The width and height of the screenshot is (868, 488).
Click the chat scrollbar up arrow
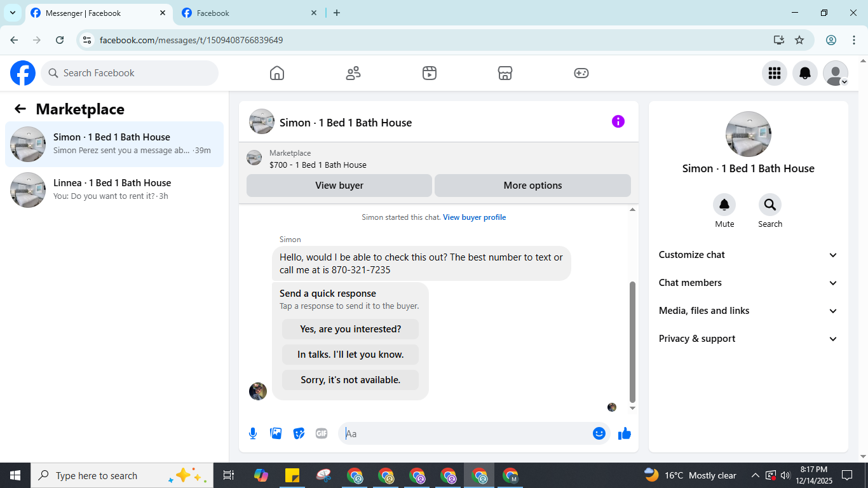pos(632,210)
